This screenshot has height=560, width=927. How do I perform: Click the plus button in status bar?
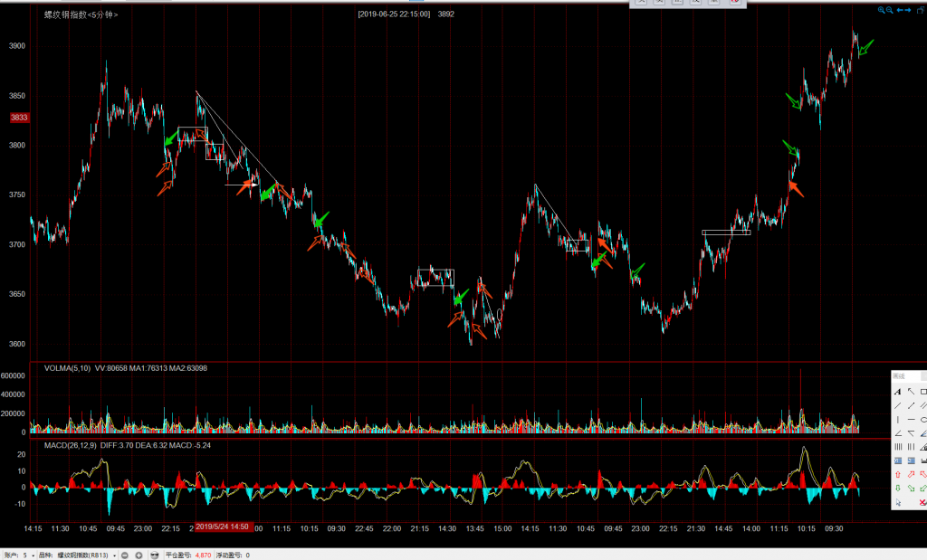[139, 555]
